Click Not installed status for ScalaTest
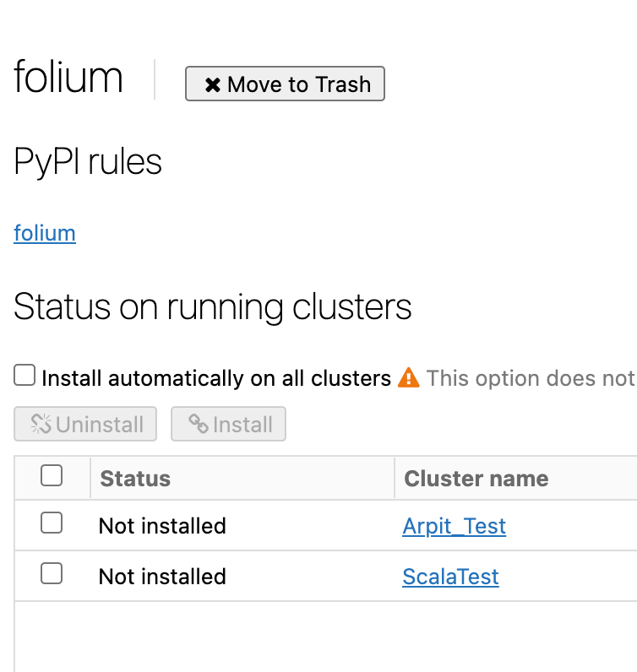 click(x=162, y=577)
